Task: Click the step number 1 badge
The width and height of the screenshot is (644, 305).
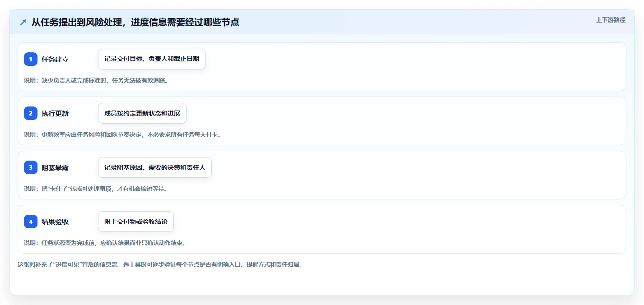Action: pos(31,59)
